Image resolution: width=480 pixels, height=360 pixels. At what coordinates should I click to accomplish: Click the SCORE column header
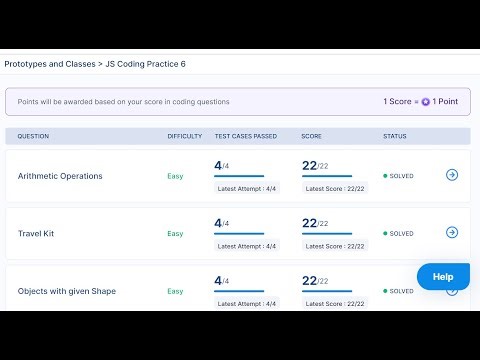click(311, 136)
